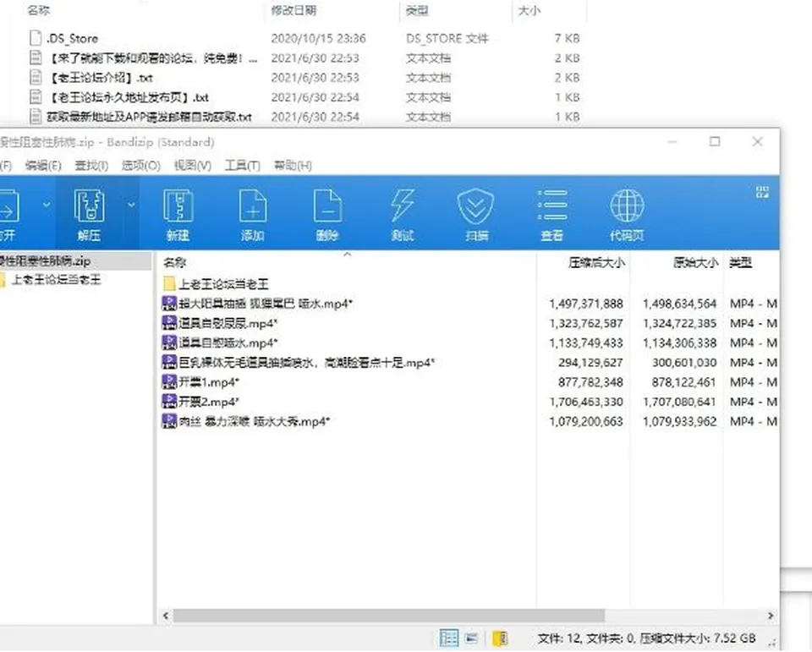
Task: Sort by the 名称 column in Bandizip
Action: click(x=175, y=262)
